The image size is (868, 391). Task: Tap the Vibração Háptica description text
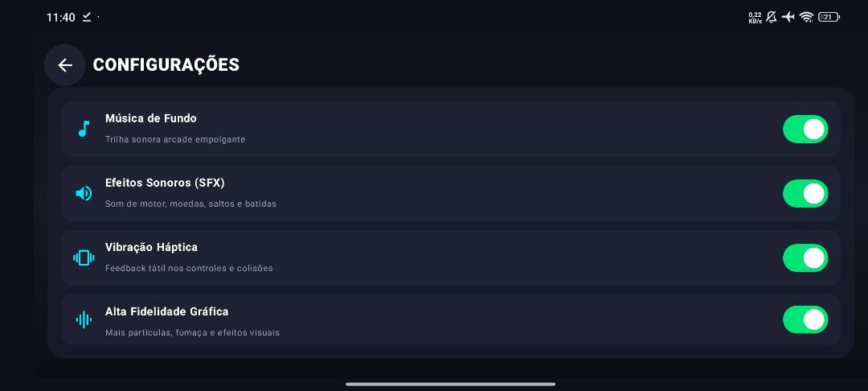pos(189,268)
